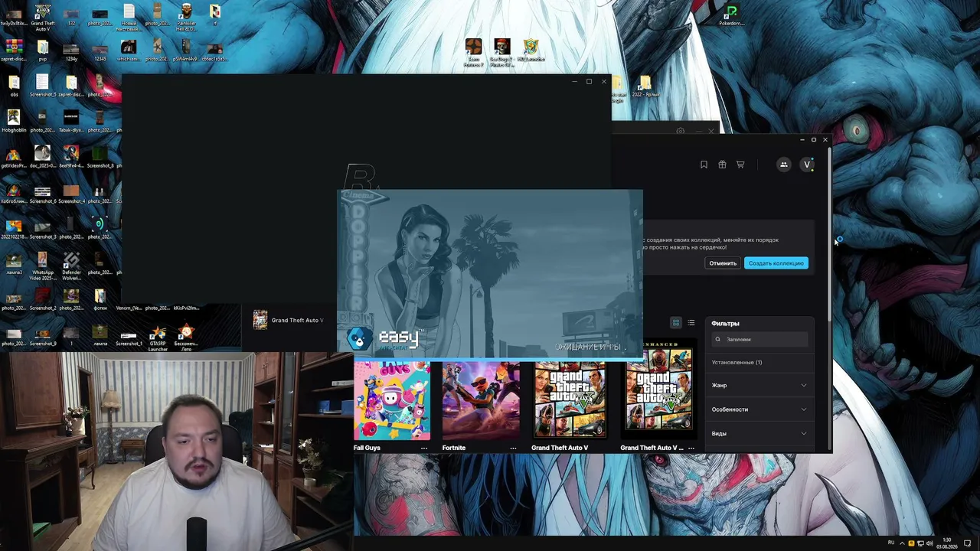This screenshot has height=551, width=980.
Task: Select the Установленные (1) filter
Action: (x=737, y=362)
